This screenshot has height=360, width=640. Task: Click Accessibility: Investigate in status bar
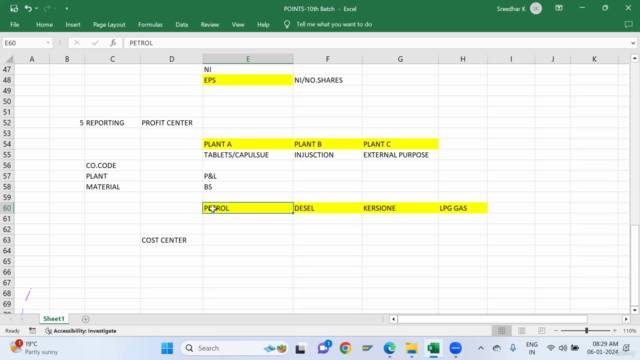pyautogui.click(x=81, y=331)
